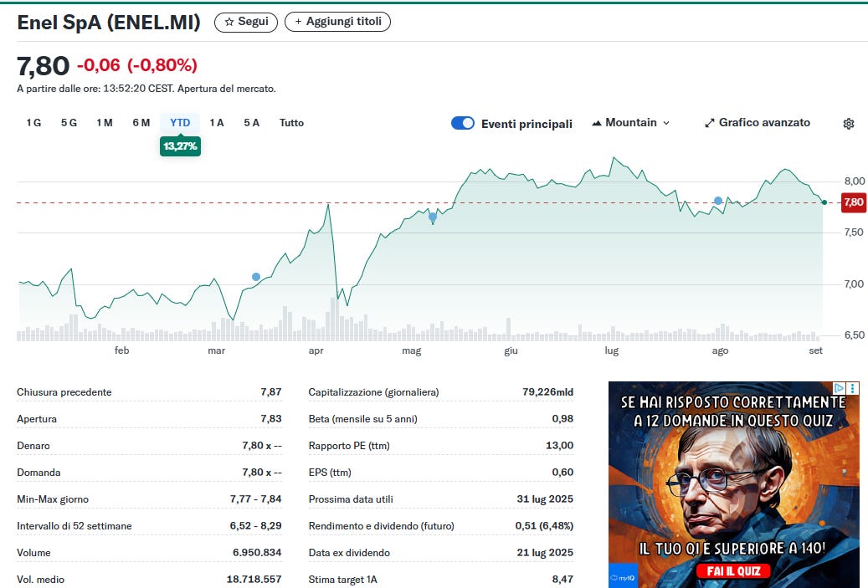Click the -0,06 (-0,80%) price change

tap(137, 65)
